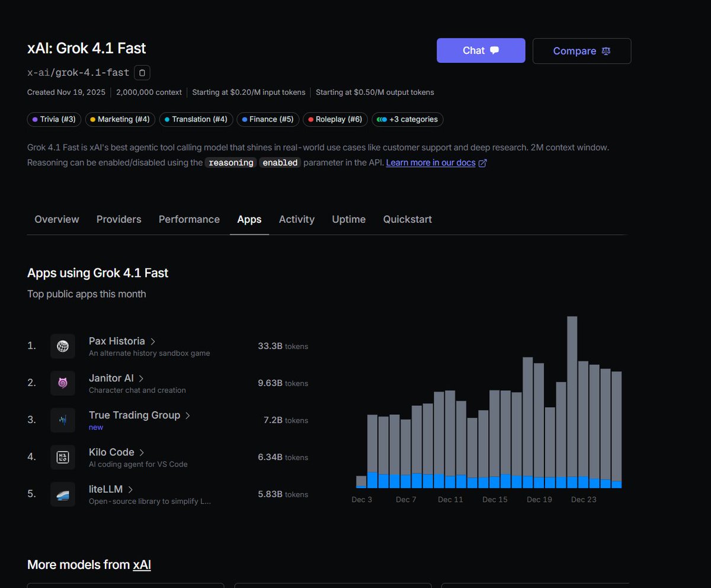Click the Translation (#4) category tag

click(196, 119)
